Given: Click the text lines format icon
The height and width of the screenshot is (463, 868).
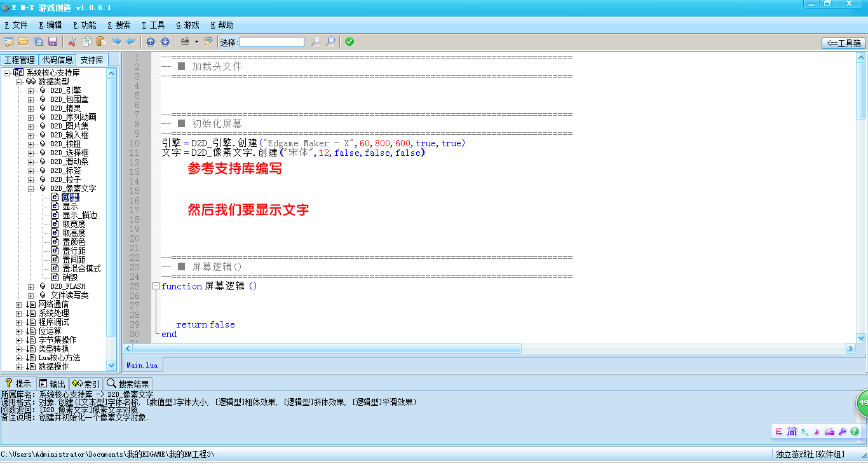Looking at the screenshot, I should pos(185,42).
